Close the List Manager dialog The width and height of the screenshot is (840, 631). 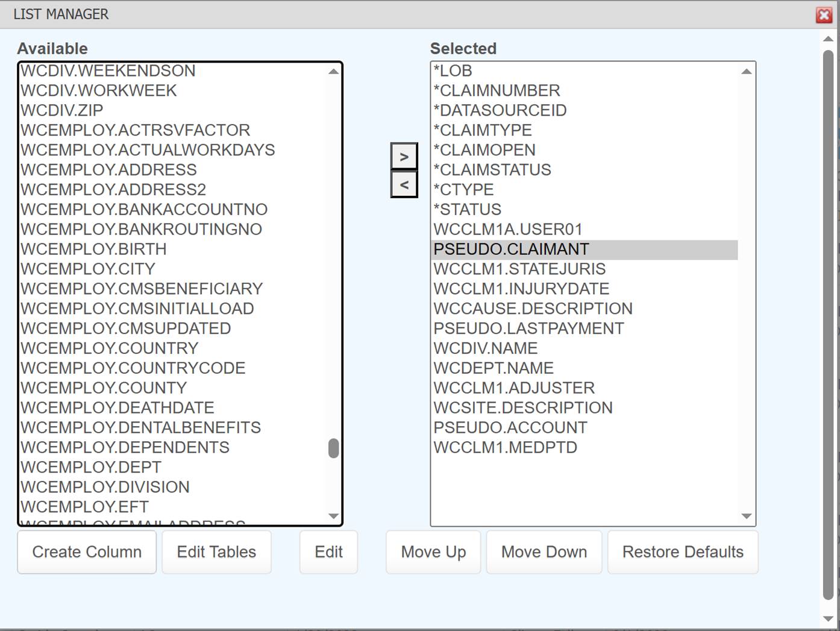tap(824, 15)
